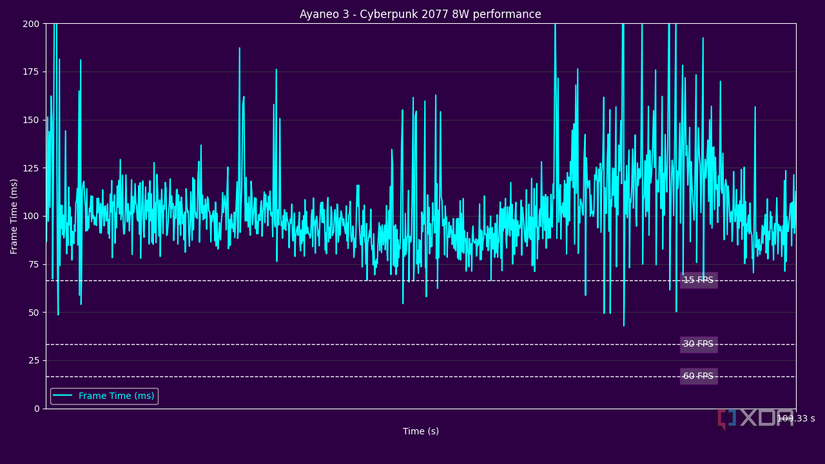825x464 pixels.
Task: Click the 200 tick on y-axis
Action: pos(31,24)
